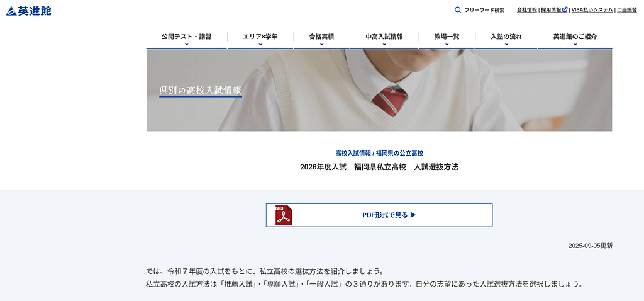Open the 会社情報 link
The image size is (644, 301).
pos(527,10)
